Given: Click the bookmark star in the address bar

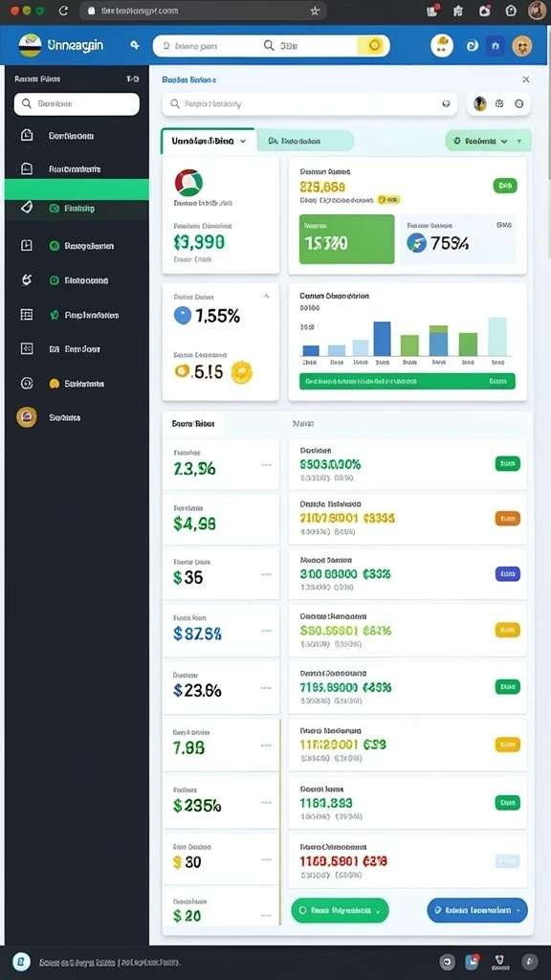Looking at the screenshot, I should pos(315,11).
